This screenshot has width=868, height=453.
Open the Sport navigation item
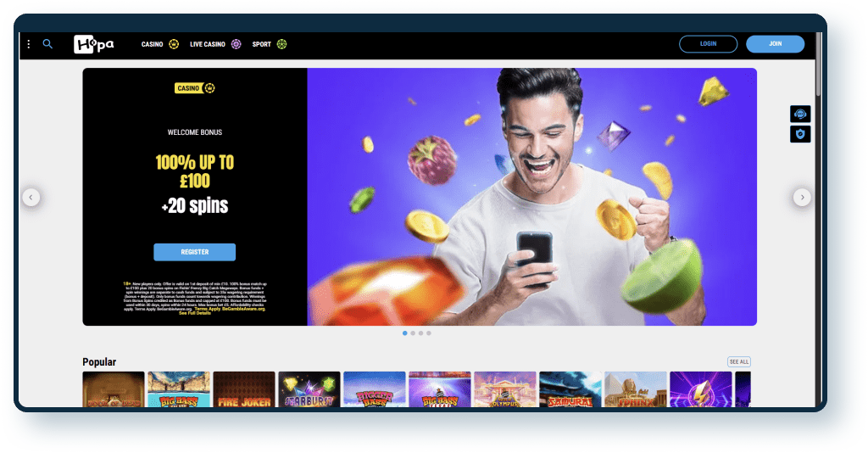(269, 44)
